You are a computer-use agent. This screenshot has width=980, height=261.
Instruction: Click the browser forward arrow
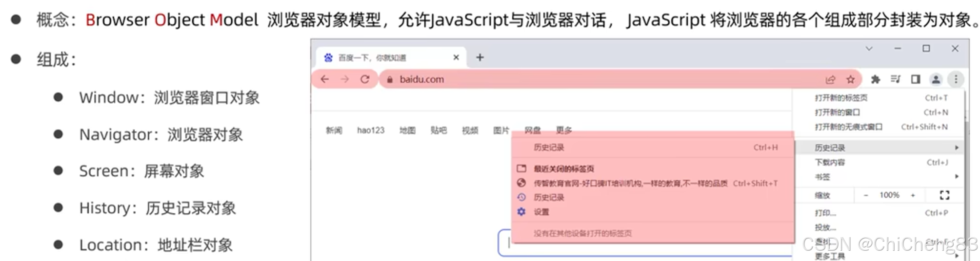pyautogui.click(x=345, y=79)
